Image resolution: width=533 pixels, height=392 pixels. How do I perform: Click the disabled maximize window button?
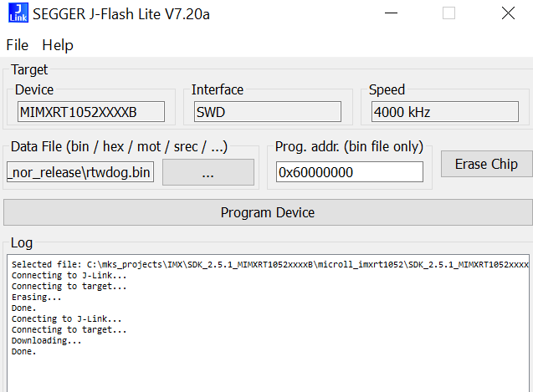[x=448, y=13]
